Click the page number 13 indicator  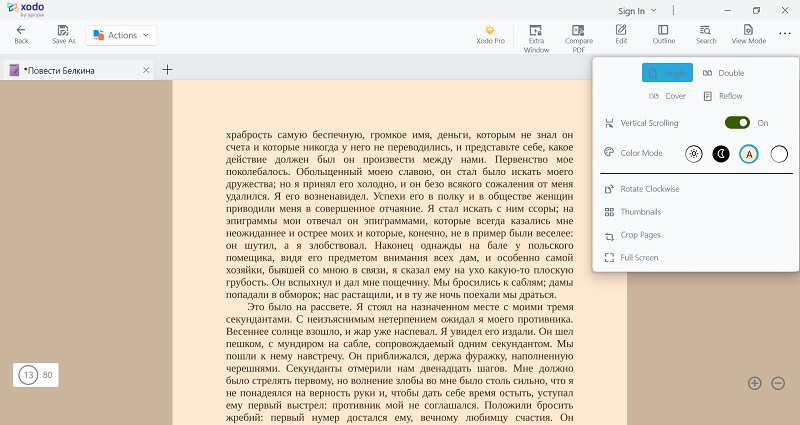click(x=28, y=375)
